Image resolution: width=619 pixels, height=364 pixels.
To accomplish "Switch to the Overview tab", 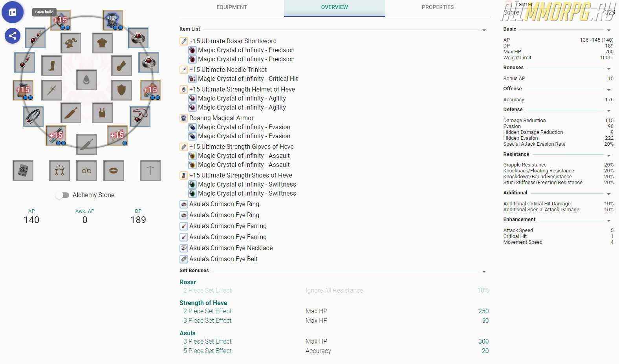I will (x=334, y=7).
